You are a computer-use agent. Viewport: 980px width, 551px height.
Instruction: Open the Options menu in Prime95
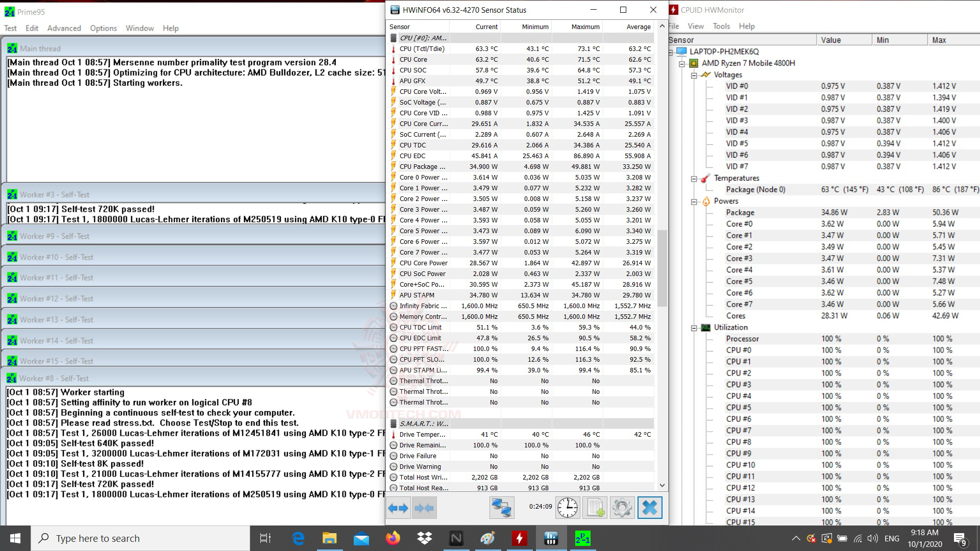coord(103,28)
